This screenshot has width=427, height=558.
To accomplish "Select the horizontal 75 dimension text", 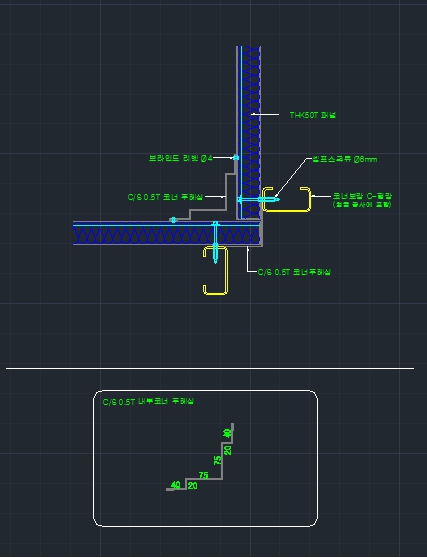I will [x=204, y=475].
